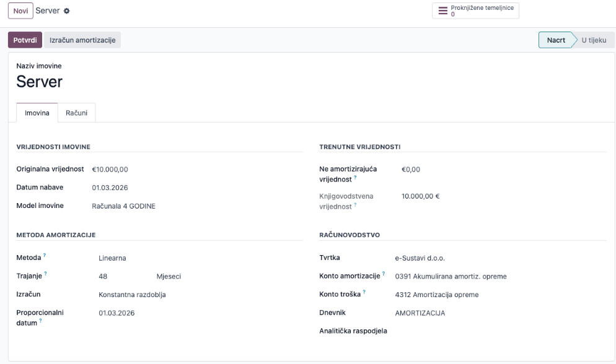Image resolution: width=616 pixels, height=364 pixels.
Task: Click the Originalna vrijednost amount field
Action: (197, 170)
